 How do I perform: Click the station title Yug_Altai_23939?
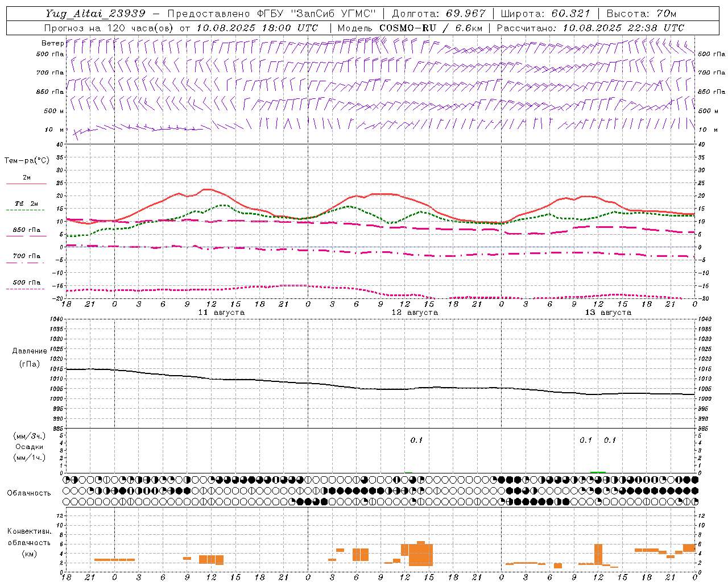pos(96,14)
